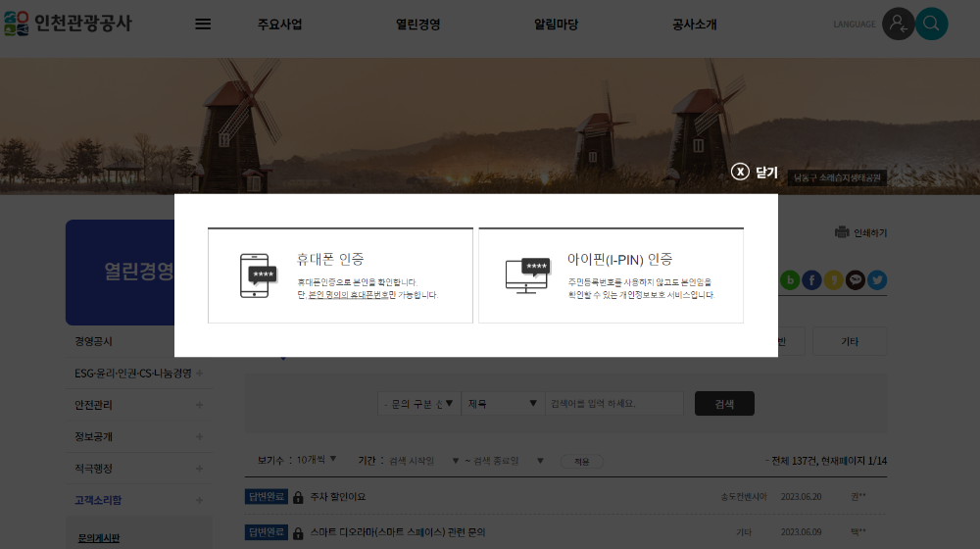The height and width of the screenshot is (549, 980).
Task: Share via Twitter bird icon
Action: 877,280
